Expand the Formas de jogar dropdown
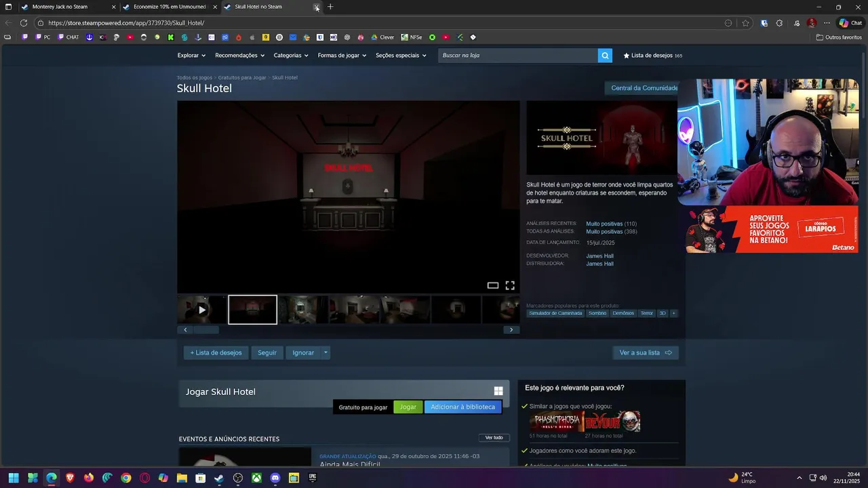The width and height of the screenshot is (868, 488). (x=342, y=56)
